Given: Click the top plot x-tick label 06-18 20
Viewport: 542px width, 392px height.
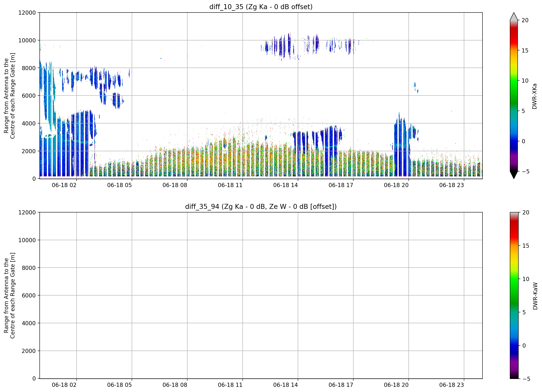Looking at the screenshot, I should point(396,185).
